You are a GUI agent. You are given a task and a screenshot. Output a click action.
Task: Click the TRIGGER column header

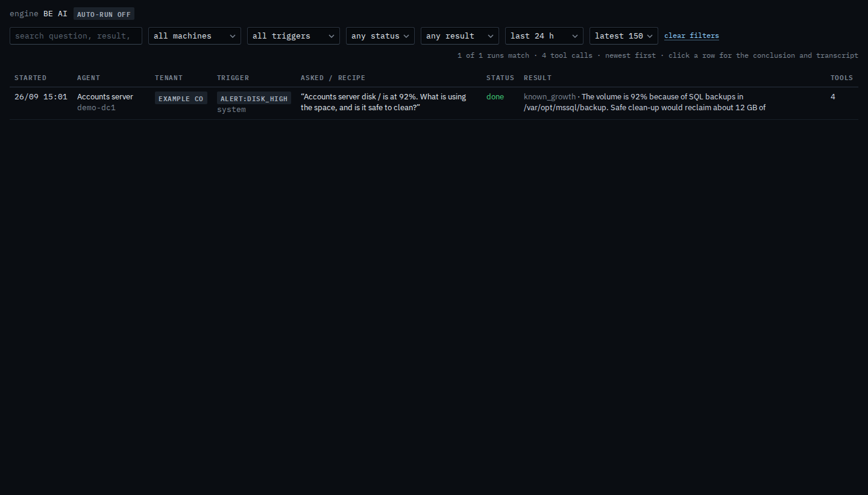[x=233, y=78]
